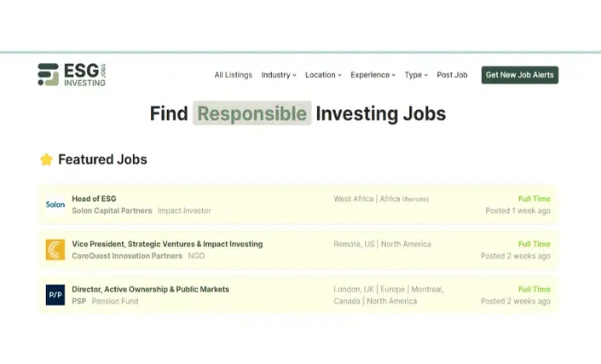601x364 pixels.
Task: Click the Pension Fund tag
Action: tap(115, 301)
